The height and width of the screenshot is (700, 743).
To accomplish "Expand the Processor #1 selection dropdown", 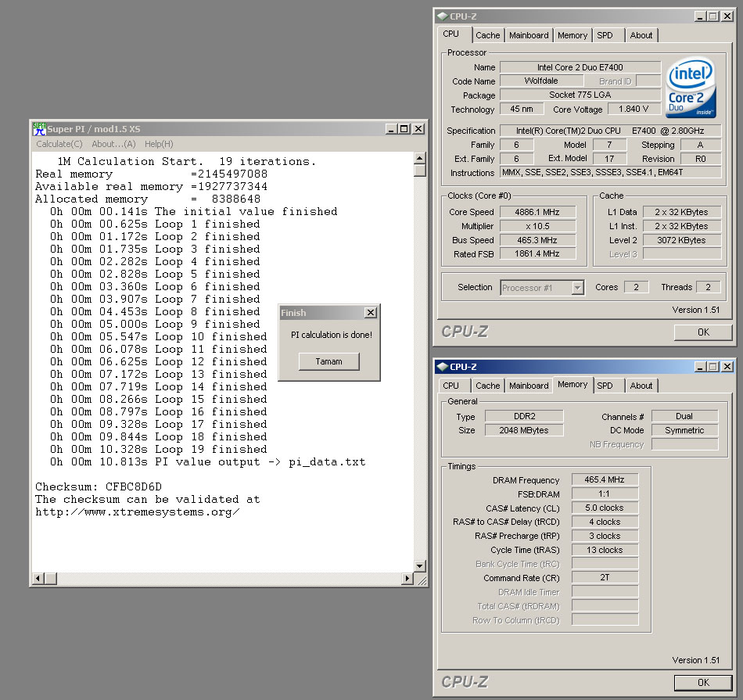I will tap(577, 288).
